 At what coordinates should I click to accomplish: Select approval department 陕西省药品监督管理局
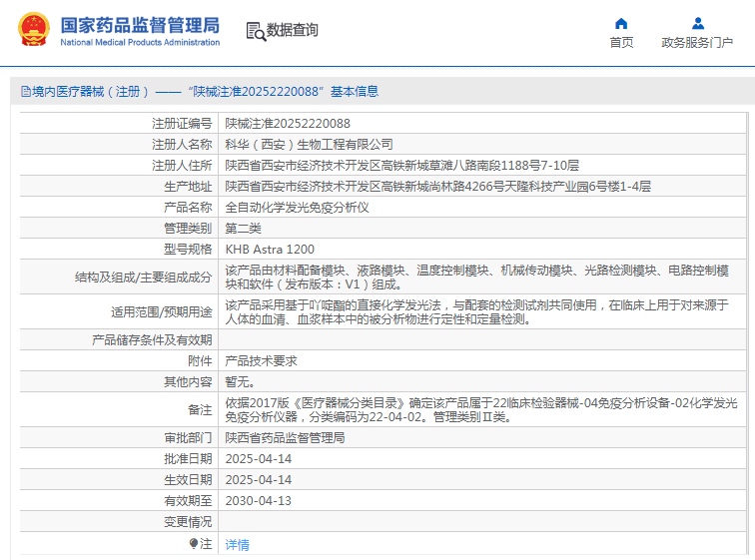tap(285, 438)
